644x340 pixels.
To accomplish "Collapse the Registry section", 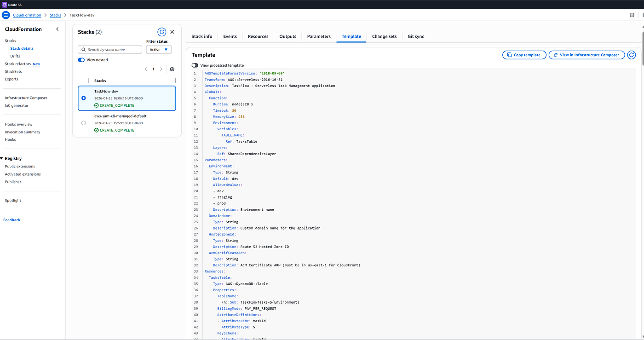I will 2,158.
